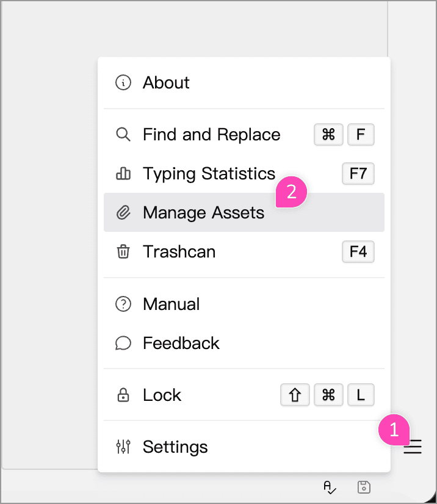Open Typing Statistics from the menu
The height and width of the screenshot is (504, 437).
pos(209,174)
